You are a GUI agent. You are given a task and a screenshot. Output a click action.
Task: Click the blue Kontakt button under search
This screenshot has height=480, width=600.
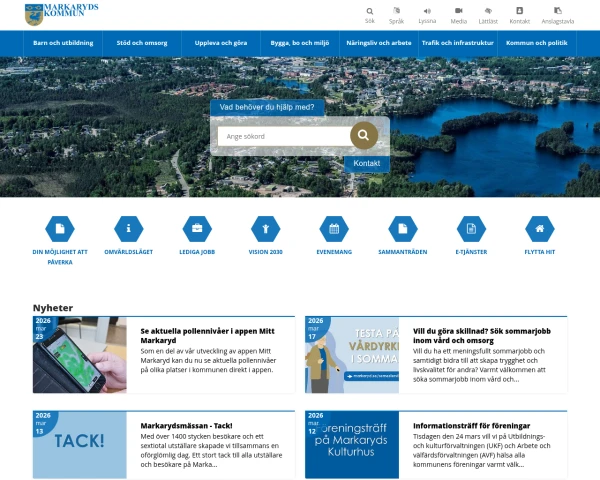point(367,163)
